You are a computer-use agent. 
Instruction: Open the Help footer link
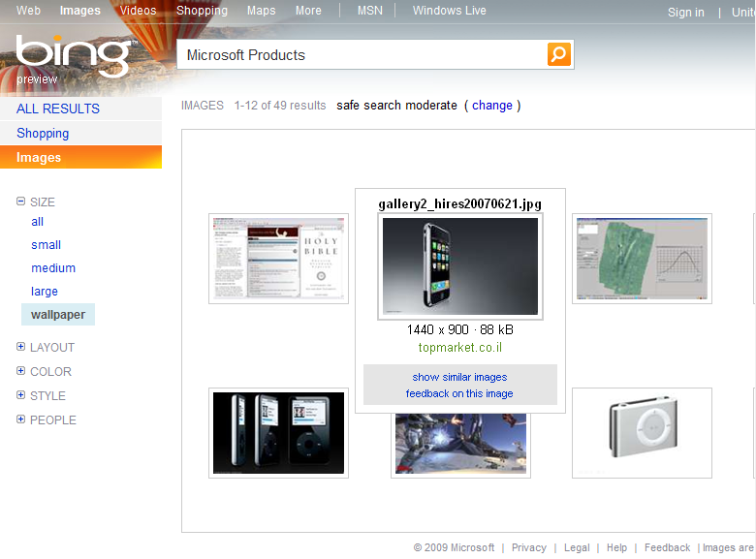[616, 547]
